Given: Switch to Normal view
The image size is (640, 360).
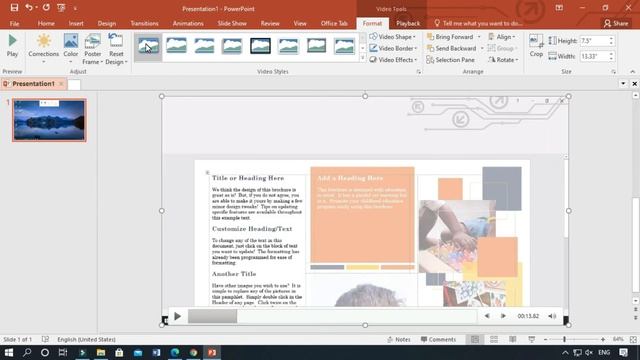Looking at the screenshot, I should coord(475,339).
